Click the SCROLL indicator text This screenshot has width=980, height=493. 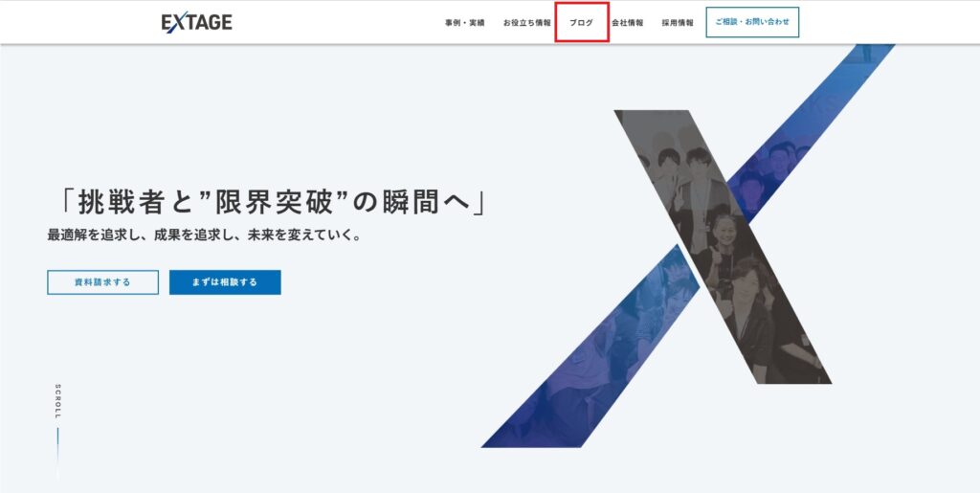click(58, 402)
